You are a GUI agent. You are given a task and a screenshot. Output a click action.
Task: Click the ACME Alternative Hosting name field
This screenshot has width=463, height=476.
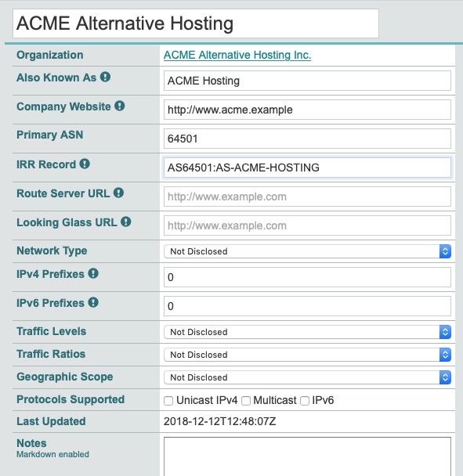coord(196,23)
